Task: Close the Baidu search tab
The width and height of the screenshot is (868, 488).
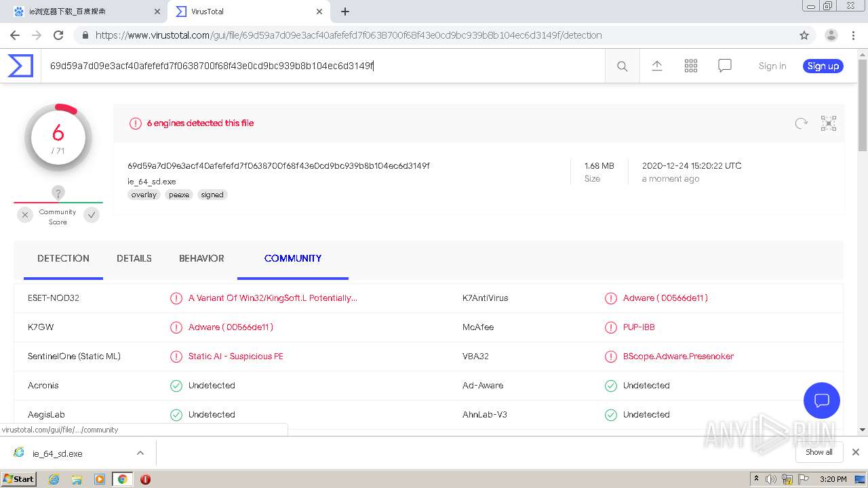Action: coord(157,12)
